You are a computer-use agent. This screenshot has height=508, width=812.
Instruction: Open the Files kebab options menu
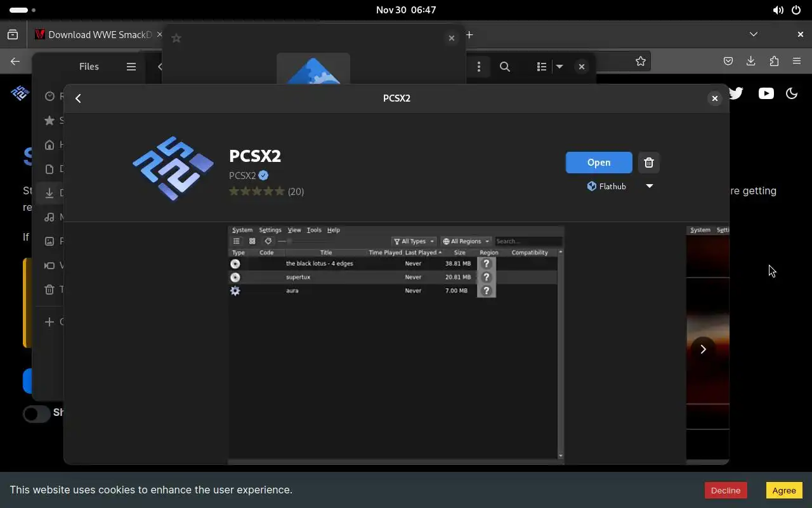coord(479,67)
